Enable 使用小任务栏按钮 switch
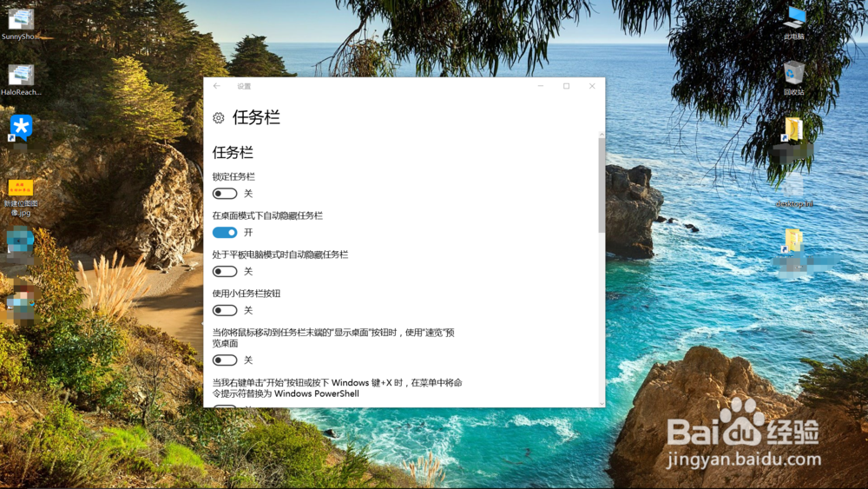Viewport: 868px width, 489px height. pos(225,310)
